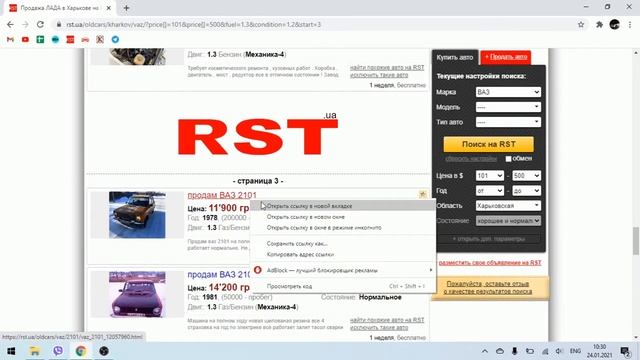The image size is (640, 360).
Task: Toggle the обмен checkbox
Action: 508,159
